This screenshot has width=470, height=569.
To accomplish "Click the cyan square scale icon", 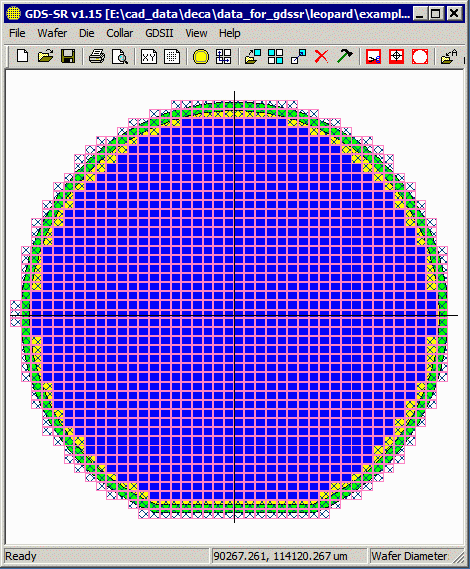I will coord(298,57).
